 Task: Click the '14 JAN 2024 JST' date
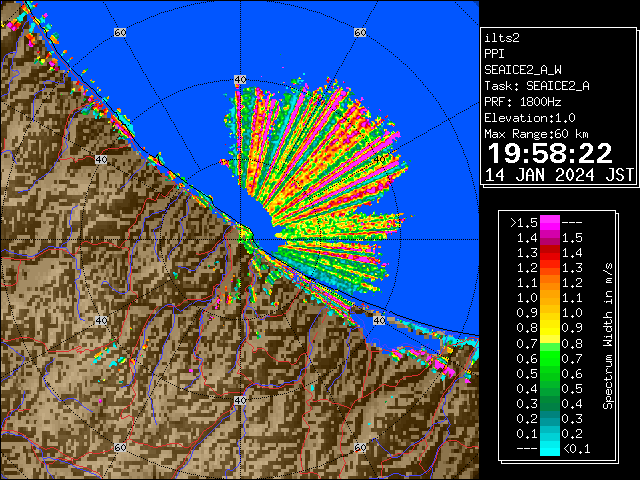click(x=560, y=175)
